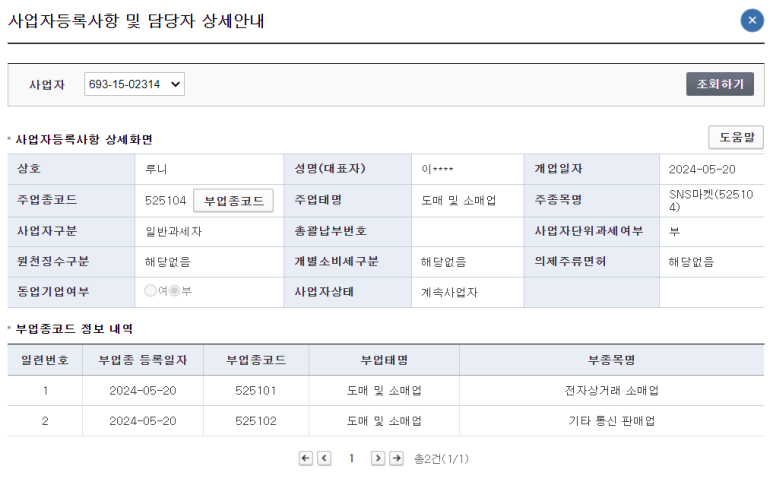This screenshot has width=773, height=479.
Task: Click the 일련번호 column header
Action: [45, 360]
